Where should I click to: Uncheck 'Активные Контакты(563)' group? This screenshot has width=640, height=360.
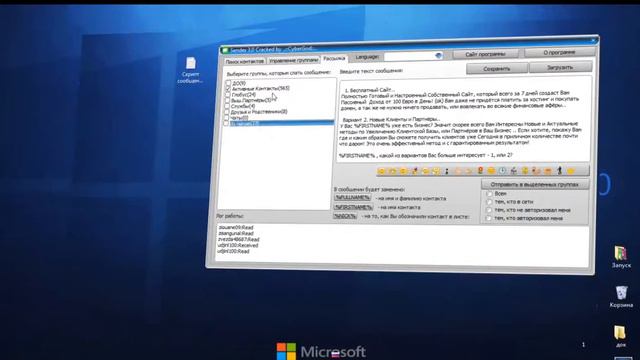228,89
